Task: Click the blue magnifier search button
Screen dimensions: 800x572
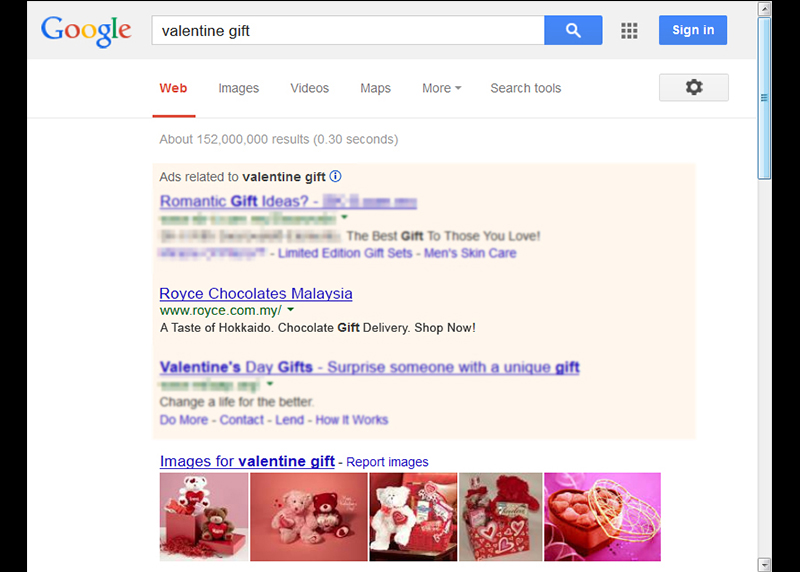Action: 573,30
